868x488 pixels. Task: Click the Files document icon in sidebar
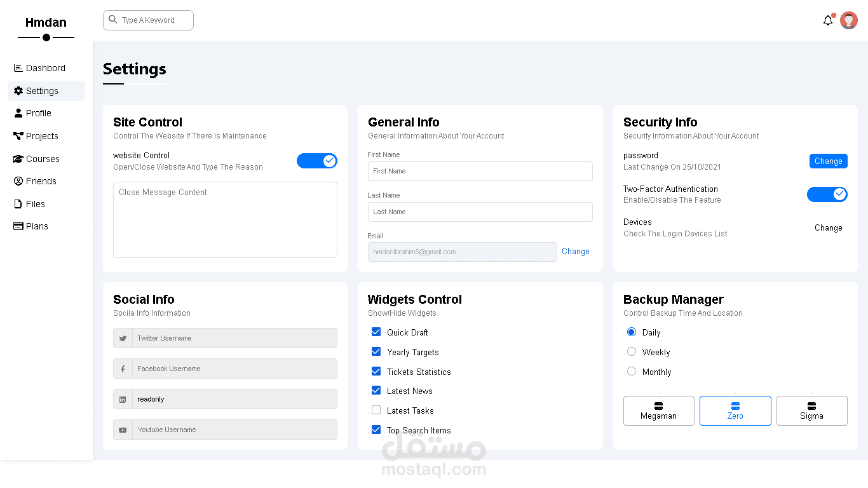pos(18,204)
